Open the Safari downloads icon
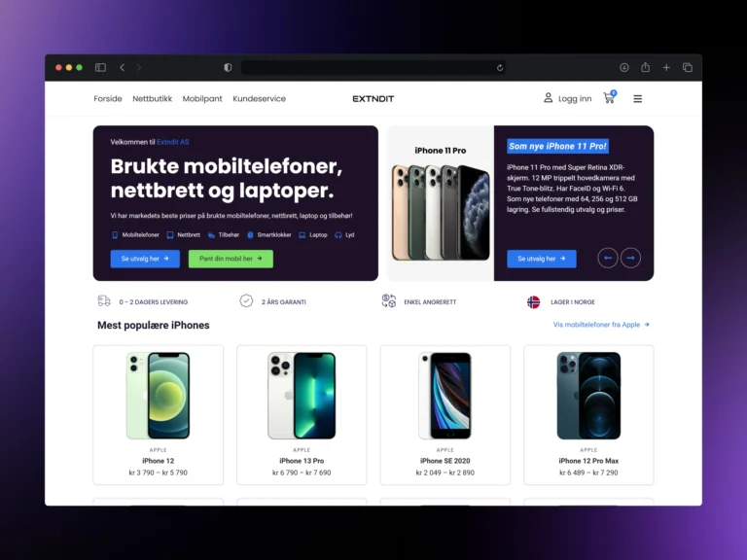The image size is (747, 560). coord(624,68)
